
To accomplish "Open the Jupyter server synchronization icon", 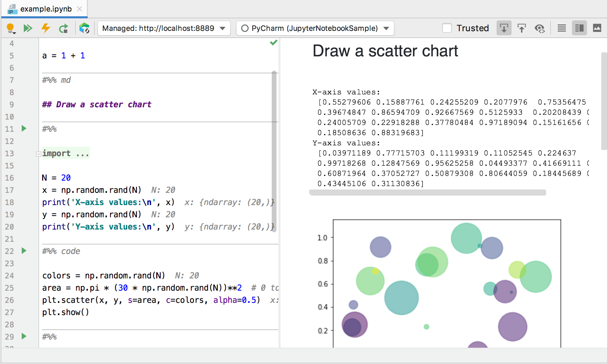I will click(84, 28).
